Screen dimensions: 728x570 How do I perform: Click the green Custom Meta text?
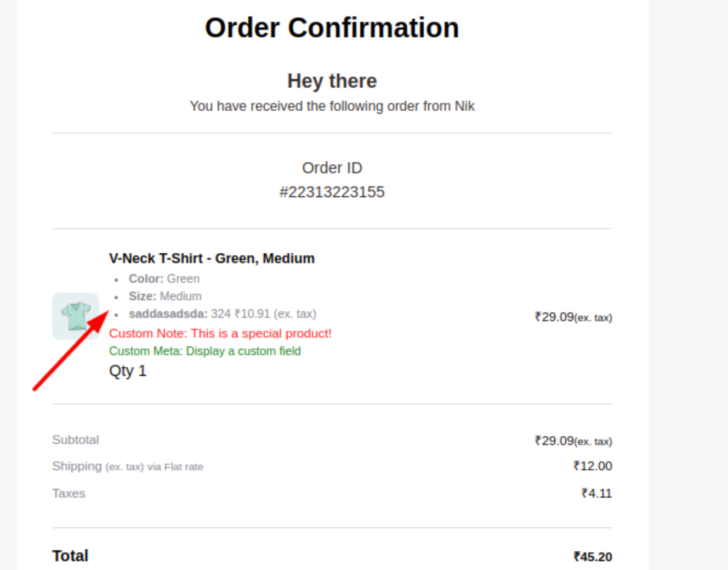click(x=204, y=351)
